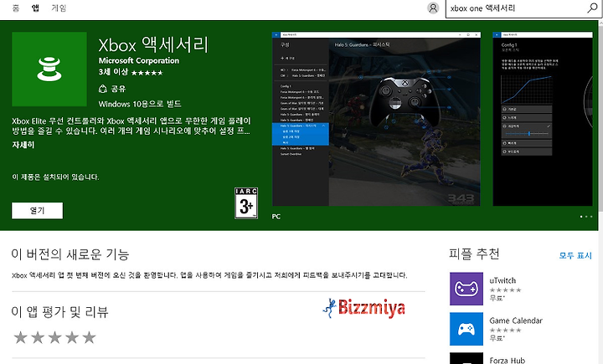Click the app's five-star rating
603x364 pixels.
pyautogui.click(x=147, y=73)
